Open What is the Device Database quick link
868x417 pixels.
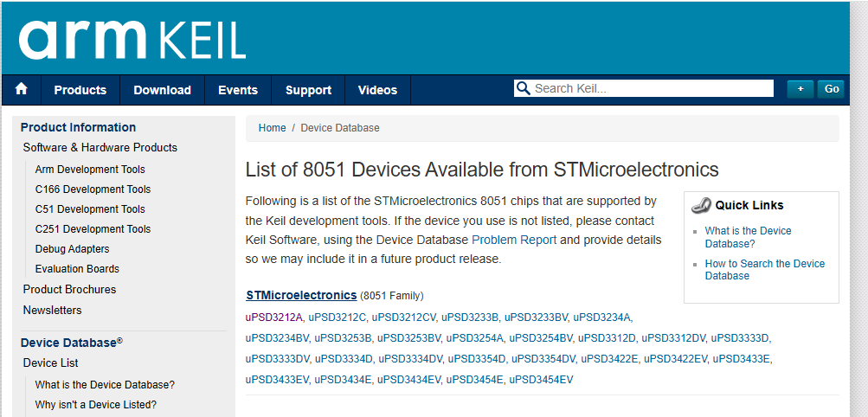tap(748, 237)
